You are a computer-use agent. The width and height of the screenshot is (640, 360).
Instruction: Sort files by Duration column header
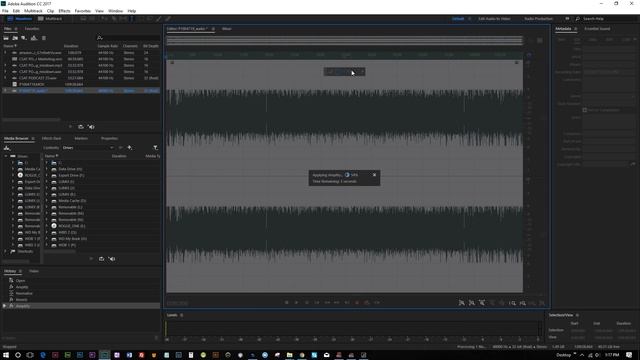71,46
